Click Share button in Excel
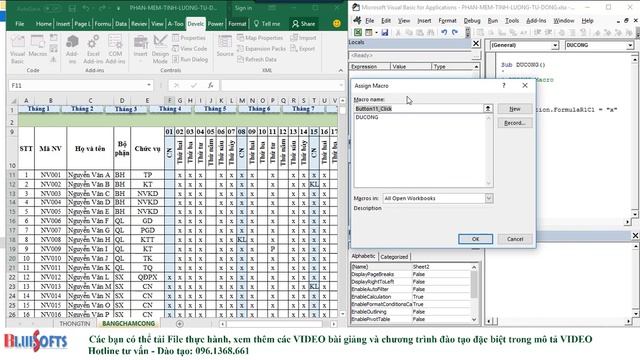 coord(304,24)
